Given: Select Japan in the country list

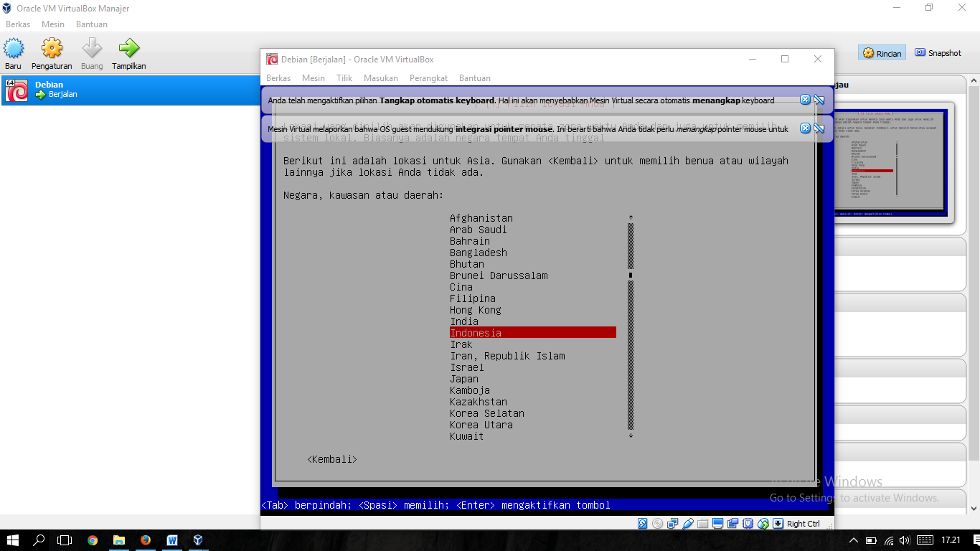Looking at the screenshot, I should [464, 378].
